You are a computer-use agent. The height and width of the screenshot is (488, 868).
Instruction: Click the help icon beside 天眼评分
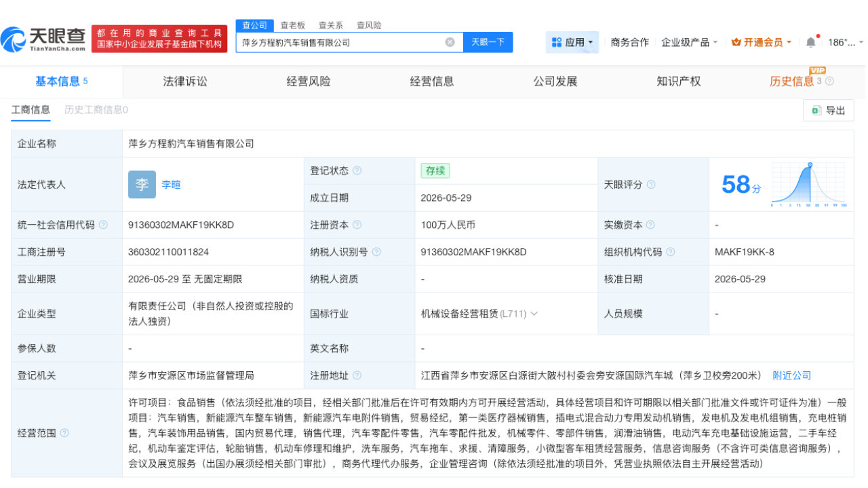coord(651,185)
